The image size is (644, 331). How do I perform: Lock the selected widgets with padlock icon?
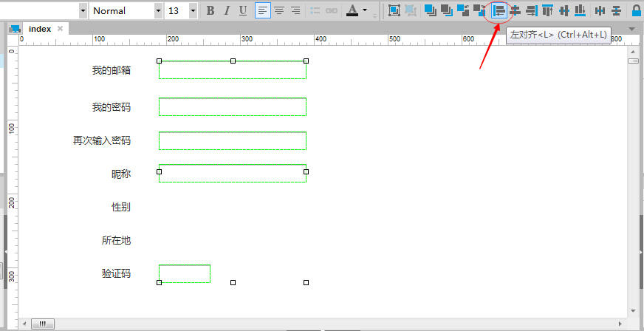pos(636,10)
